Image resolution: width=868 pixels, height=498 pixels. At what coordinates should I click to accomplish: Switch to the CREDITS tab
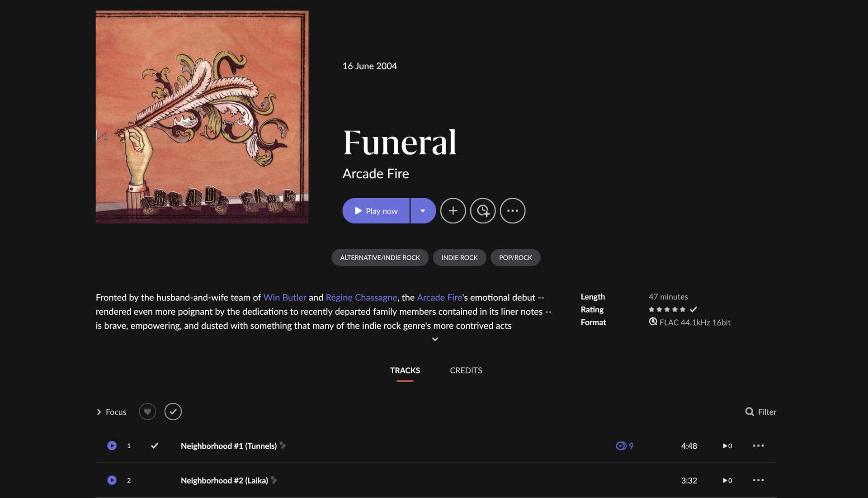(466, 370)
